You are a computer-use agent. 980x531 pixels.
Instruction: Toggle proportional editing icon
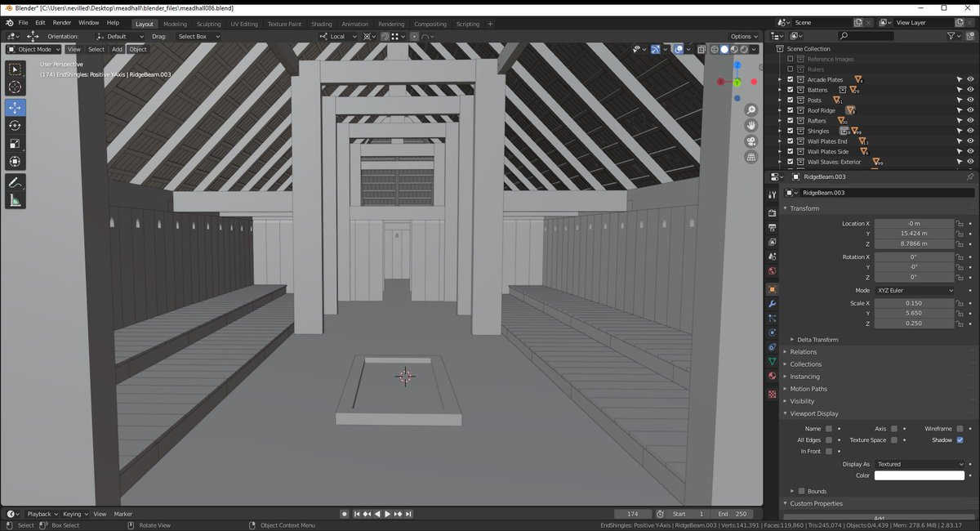pyautogui.click(x=415, y=36)
